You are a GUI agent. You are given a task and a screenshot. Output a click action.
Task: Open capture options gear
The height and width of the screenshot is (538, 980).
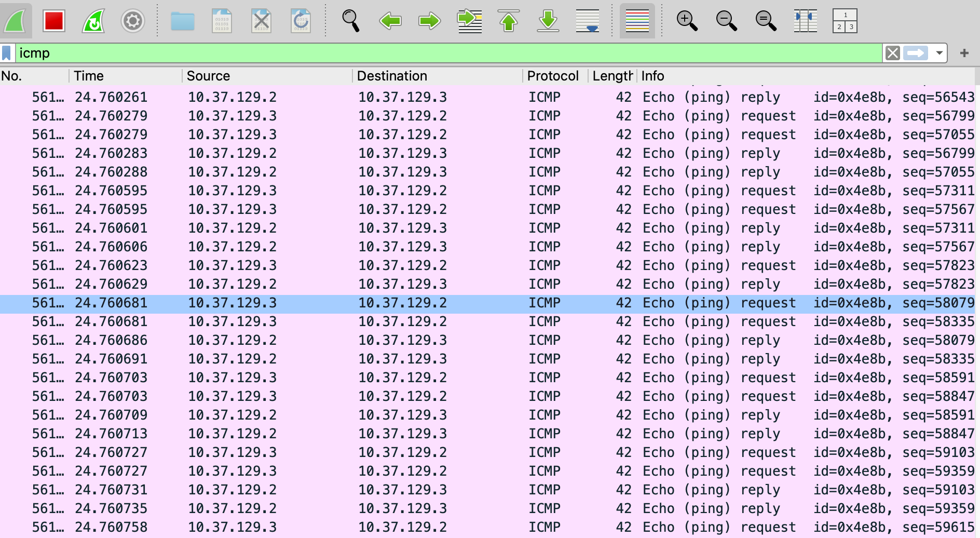click(x=133, y=21)
